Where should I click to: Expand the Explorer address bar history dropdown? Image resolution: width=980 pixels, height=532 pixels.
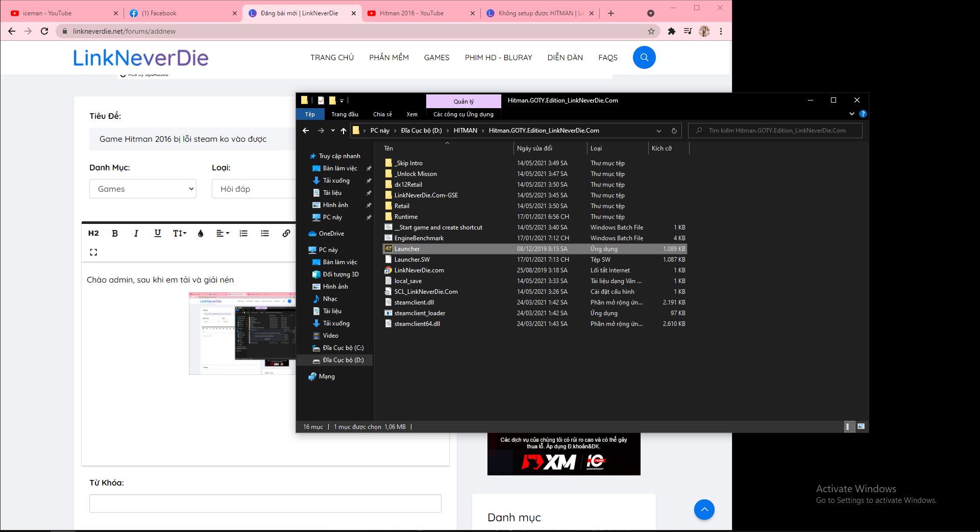coord(659,131)
